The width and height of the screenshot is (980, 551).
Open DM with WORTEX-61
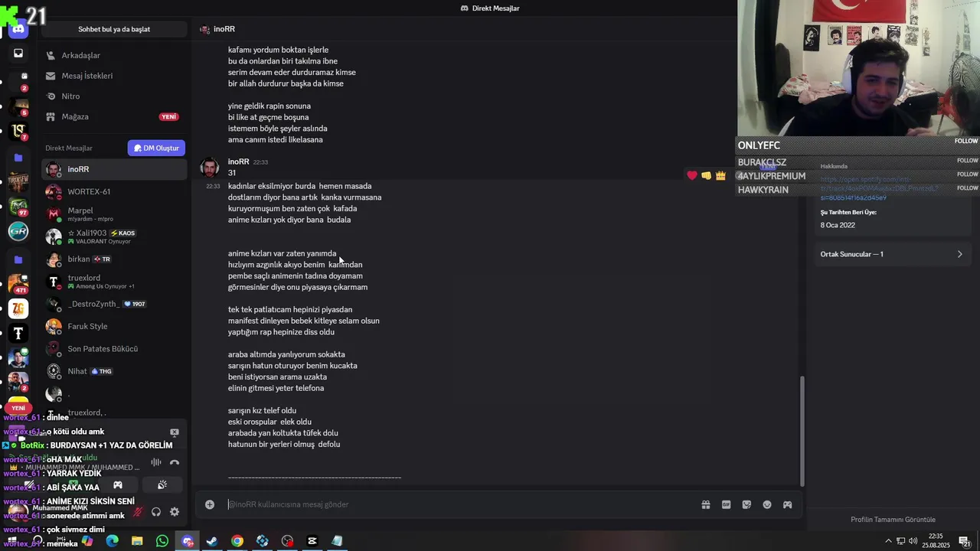(x=115, y=191)
